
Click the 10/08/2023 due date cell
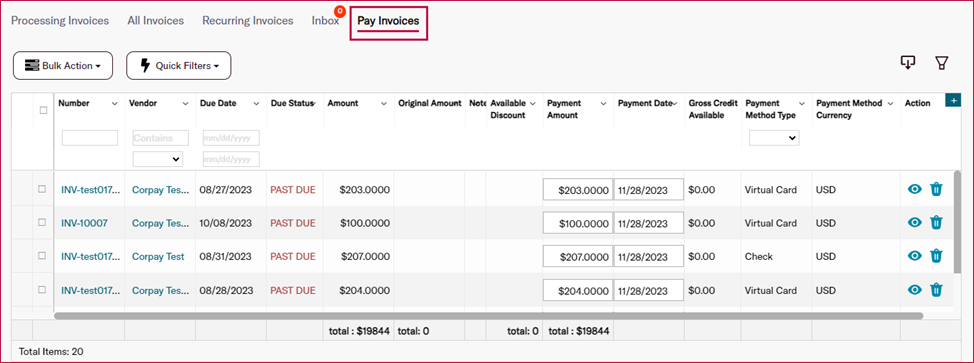226,223
